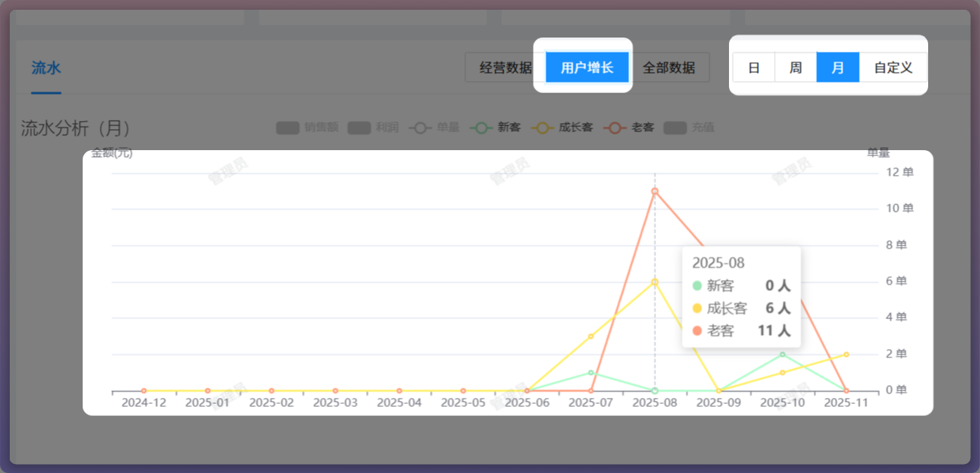Screen dimensions: 980x473
Task: Click the 成长客 data point at 2025-07
Action: (591, 336)
